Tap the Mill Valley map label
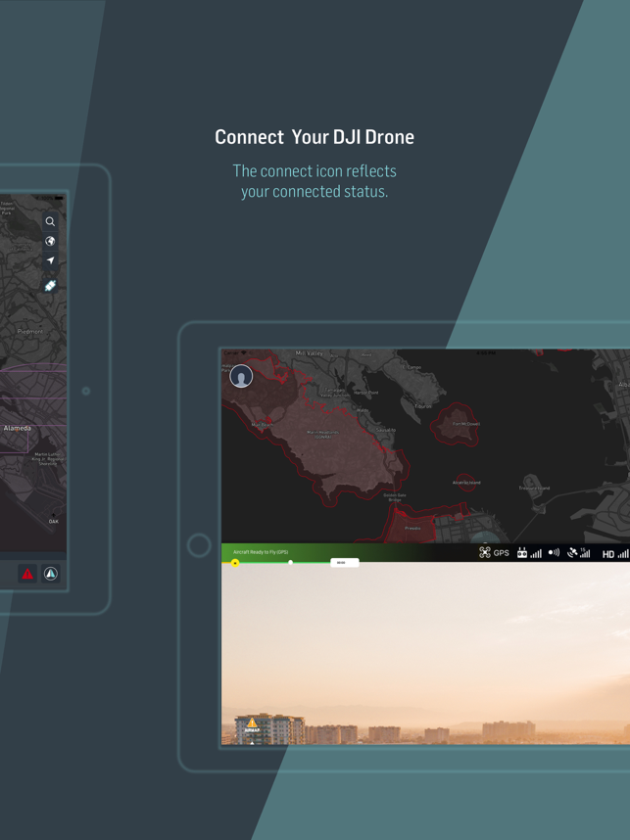This screenshot has width=630, height=840. [x=310, y=353]
